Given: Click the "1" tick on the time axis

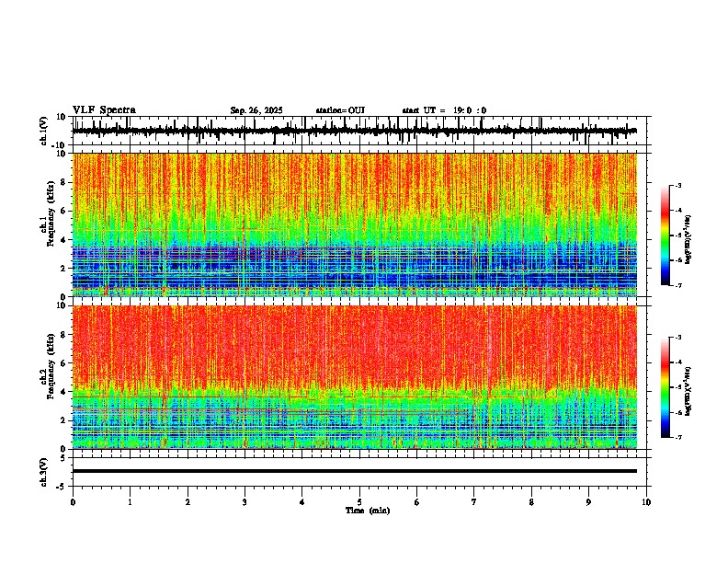Looking at the screenshot, I should click(x=130, y=502).
